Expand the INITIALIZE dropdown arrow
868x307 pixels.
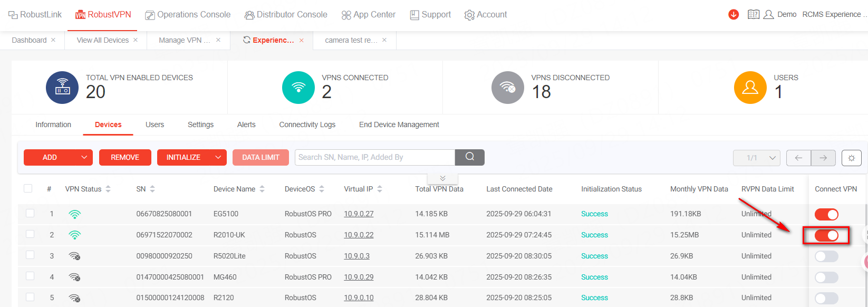coord(218,158)
